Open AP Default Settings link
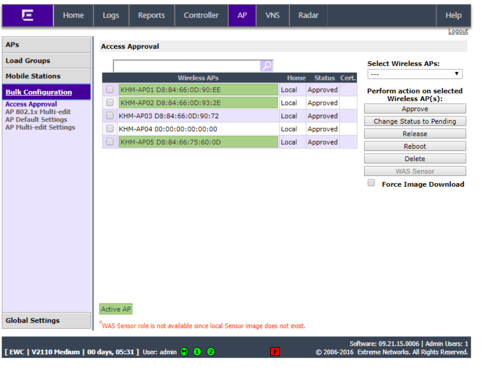This screenshot has height=371, width=490. (36, 119)
